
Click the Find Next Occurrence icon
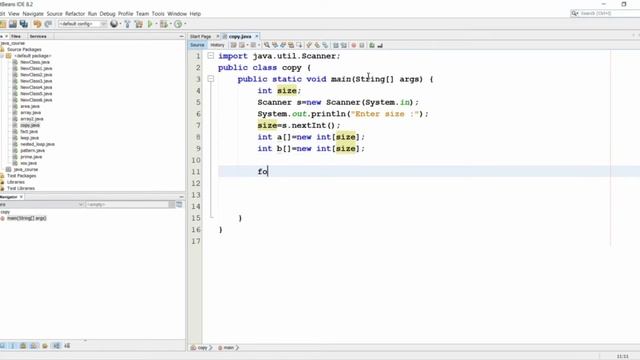click(x=283, y=45)
